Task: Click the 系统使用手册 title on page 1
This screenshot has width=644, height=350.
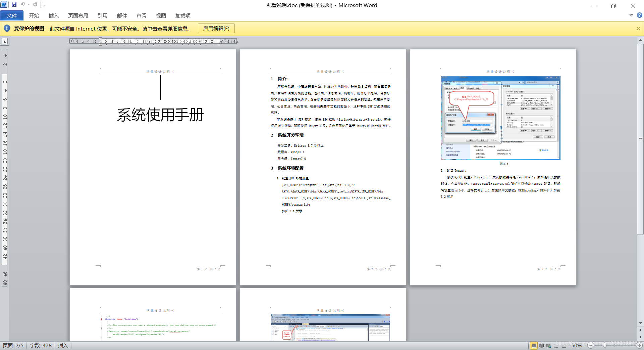Action: pyautogui.click(x=160, y=115)
